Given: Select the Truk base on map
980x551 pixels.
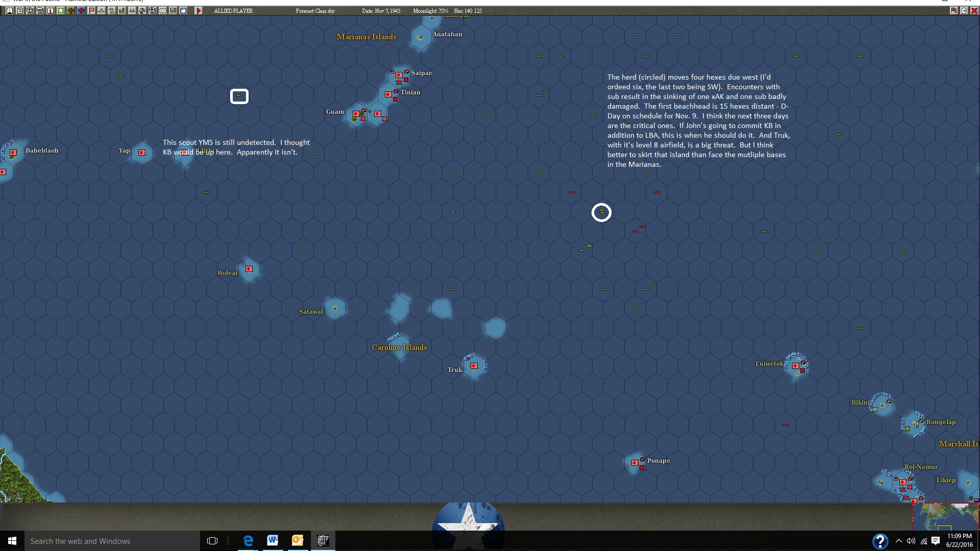Looking at the screenshot, I should click(474, 366).
